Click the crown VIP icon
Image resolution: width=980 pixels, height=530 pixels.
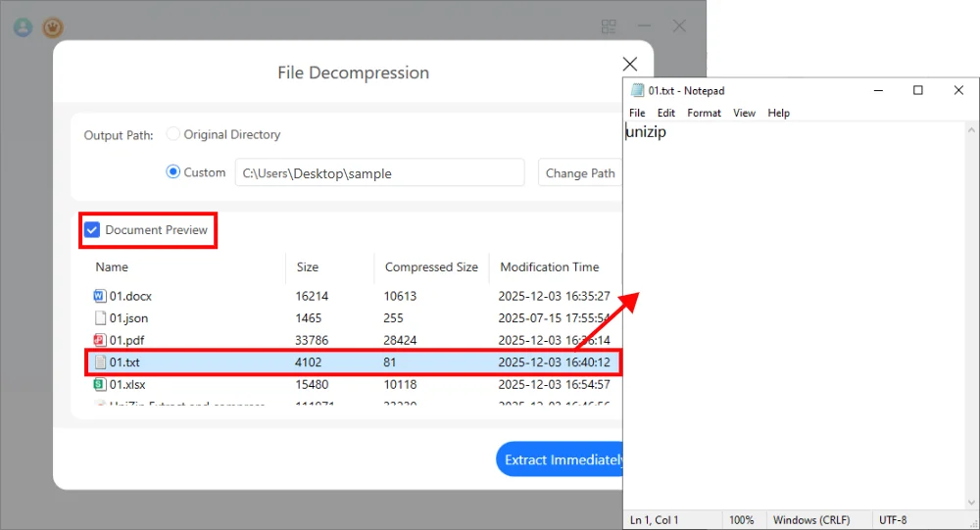53,27
